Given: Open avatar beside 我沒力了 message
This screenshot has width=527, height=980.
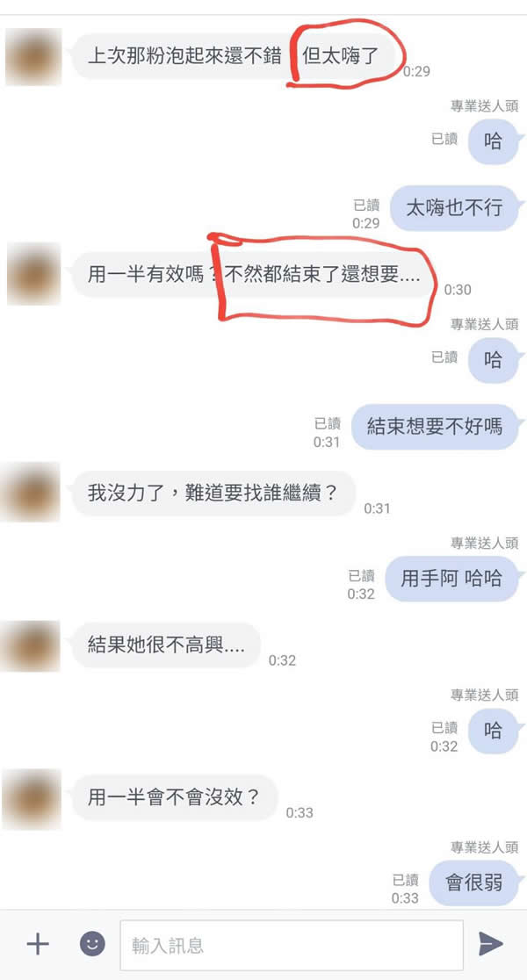Looking at the screenshot, I should tap(32, 492).
